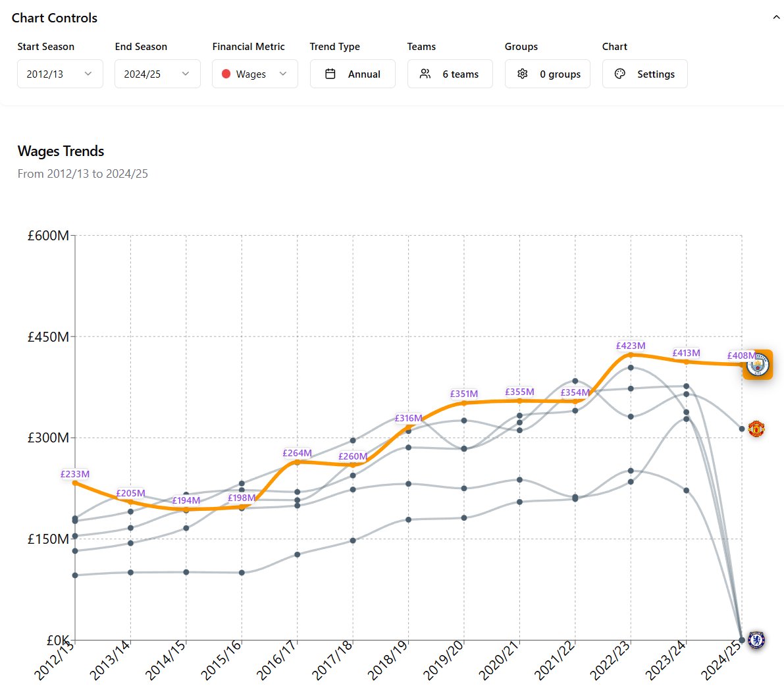Viewport: 784px width, 686px height.
Task: Click the Chart Controls title
Action: 55,18
